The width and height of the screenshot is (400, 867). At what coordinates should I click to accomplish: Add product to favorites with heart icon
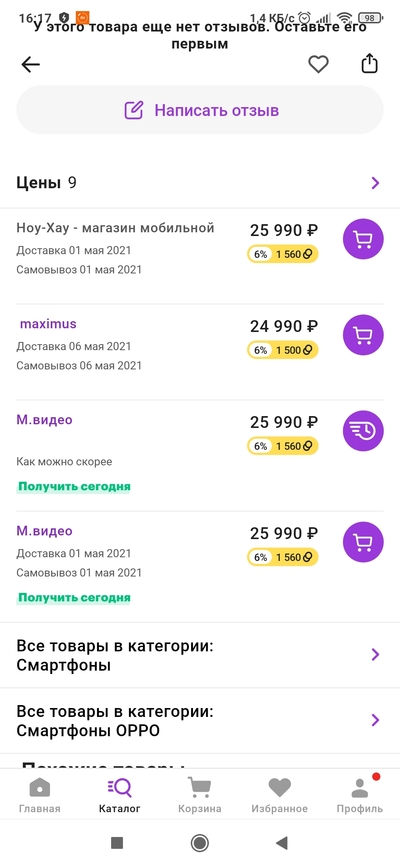point(318,65)
